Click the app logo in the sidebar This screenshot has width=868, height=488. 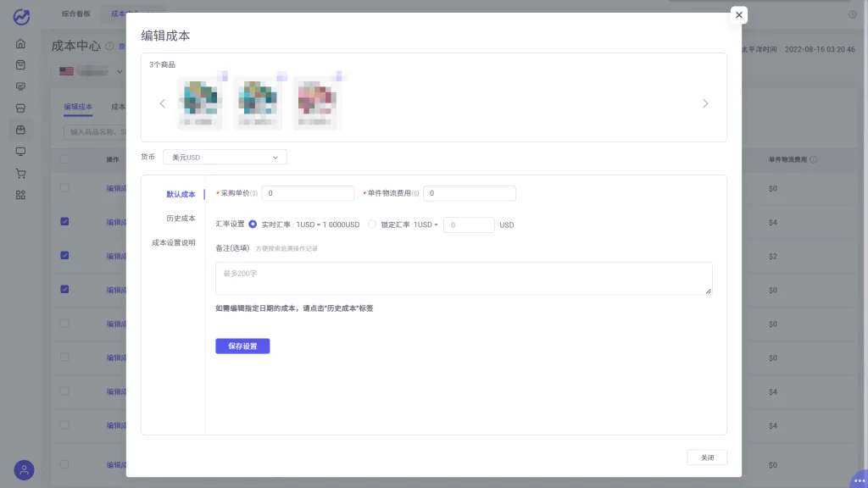pos(21,17)
